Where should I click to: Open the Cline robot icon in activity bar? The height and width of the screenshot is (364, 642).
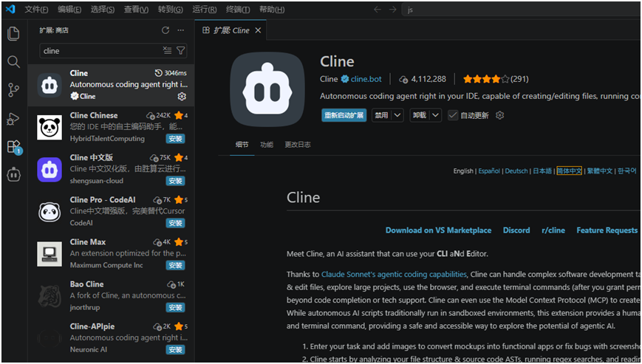pos(14,175)
